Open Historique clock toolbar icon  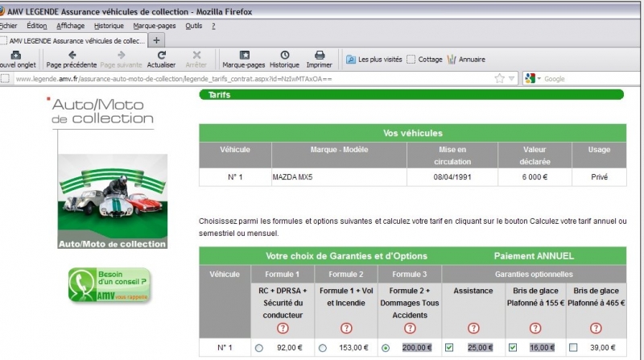285,55
